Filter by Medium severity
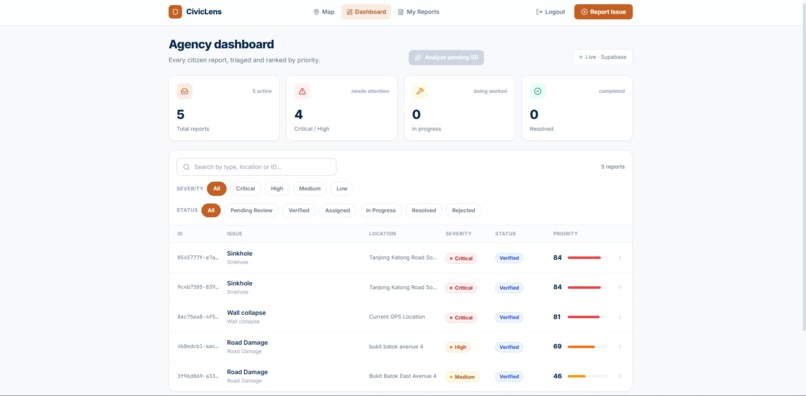806x396 pixels. point(310,189)
